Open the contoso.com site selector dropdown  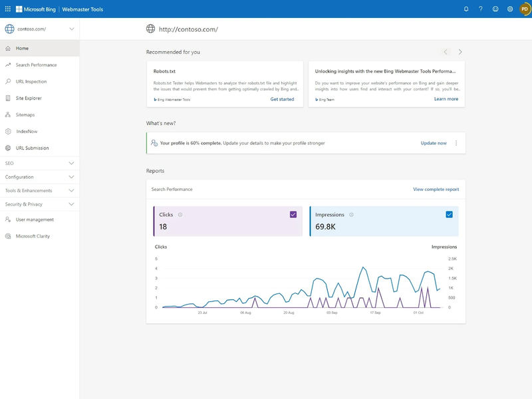(71, 29)
